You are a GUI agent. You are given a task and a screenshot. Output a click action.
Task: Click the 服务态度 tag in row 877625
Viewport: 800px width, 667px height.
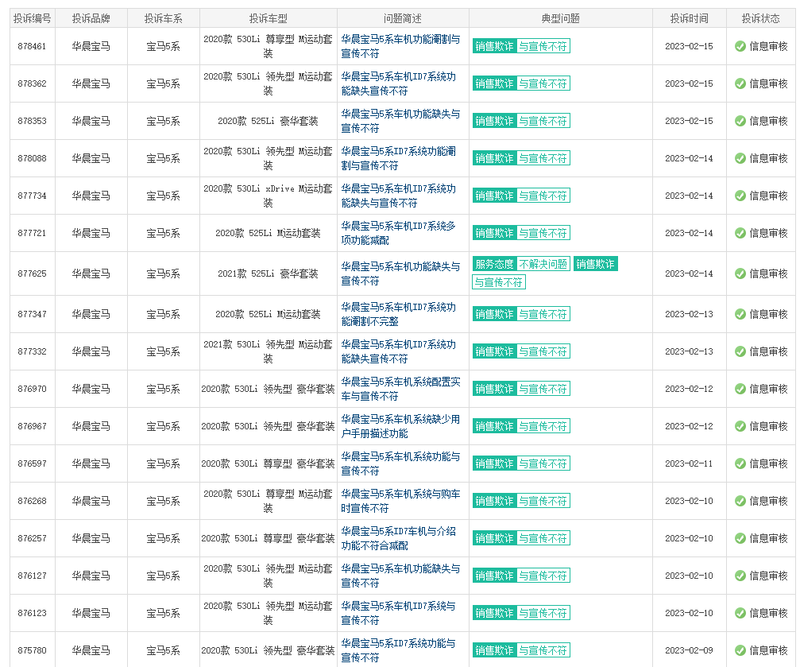click(x=494, y=264)
